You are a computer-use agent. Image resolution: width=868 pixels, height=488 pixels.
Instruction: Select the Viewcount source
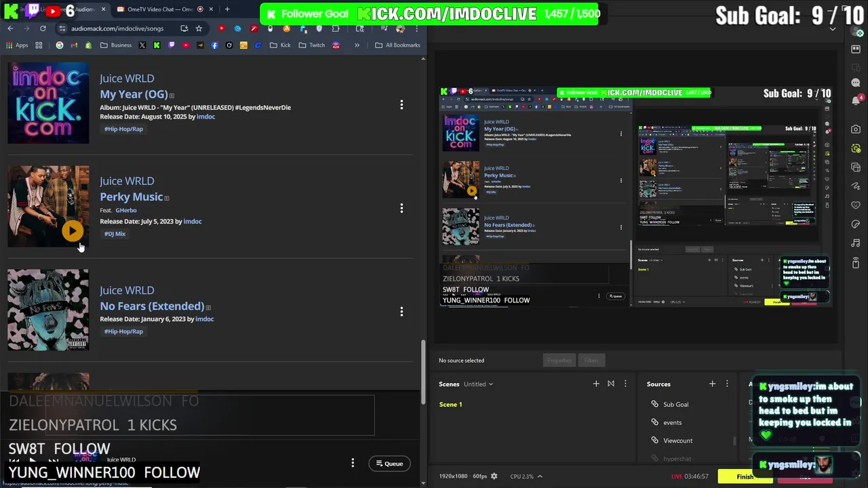coord(678,441)
